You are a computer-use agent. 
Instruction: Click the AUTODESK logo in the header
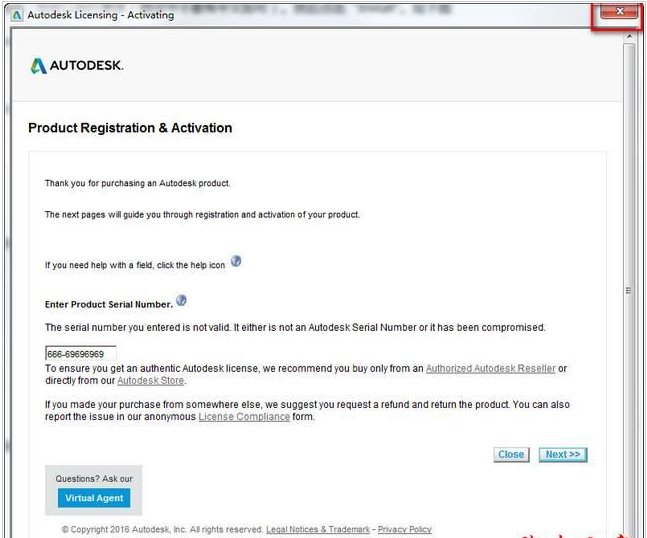coord(77,66)
